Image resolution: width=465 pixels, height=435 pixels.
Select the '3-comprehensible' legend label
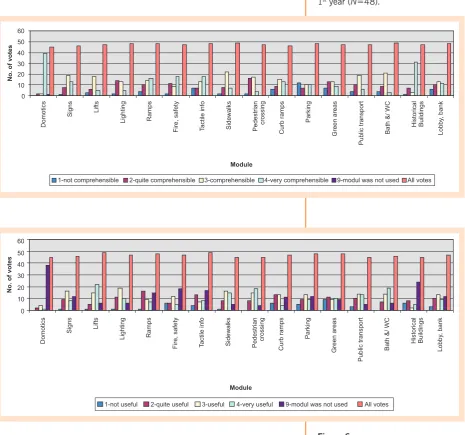pyautogui.click(x=230, y=180)
